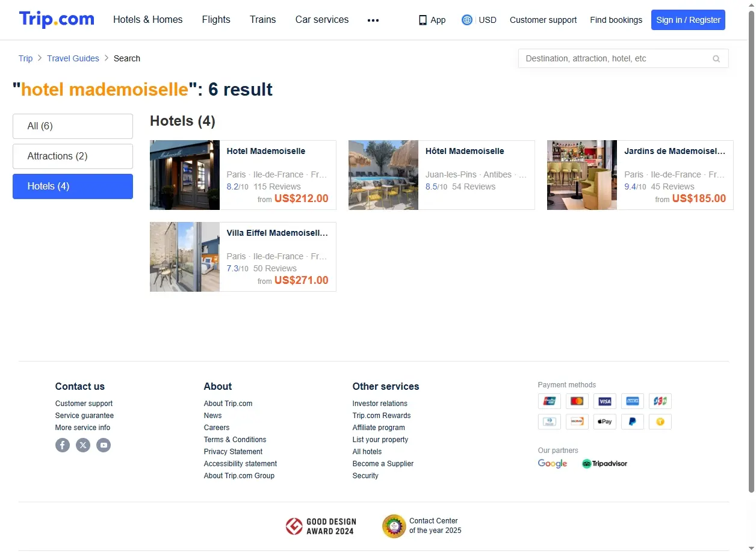Open Privacy Statement link
The width and height of the screenshot is (756, 554).
[233, 452]
